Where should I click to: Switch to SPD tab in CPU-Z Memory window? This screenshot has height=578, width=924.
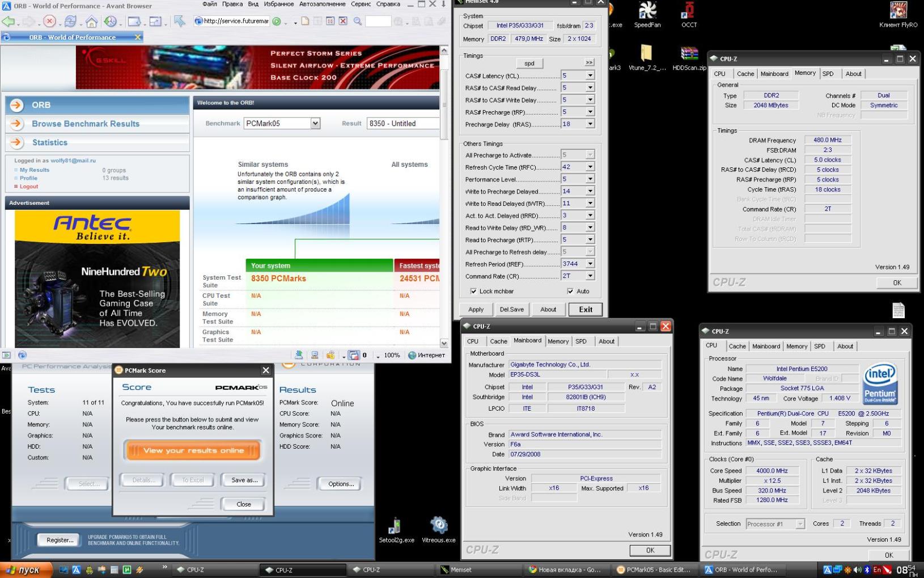(828, 74)
